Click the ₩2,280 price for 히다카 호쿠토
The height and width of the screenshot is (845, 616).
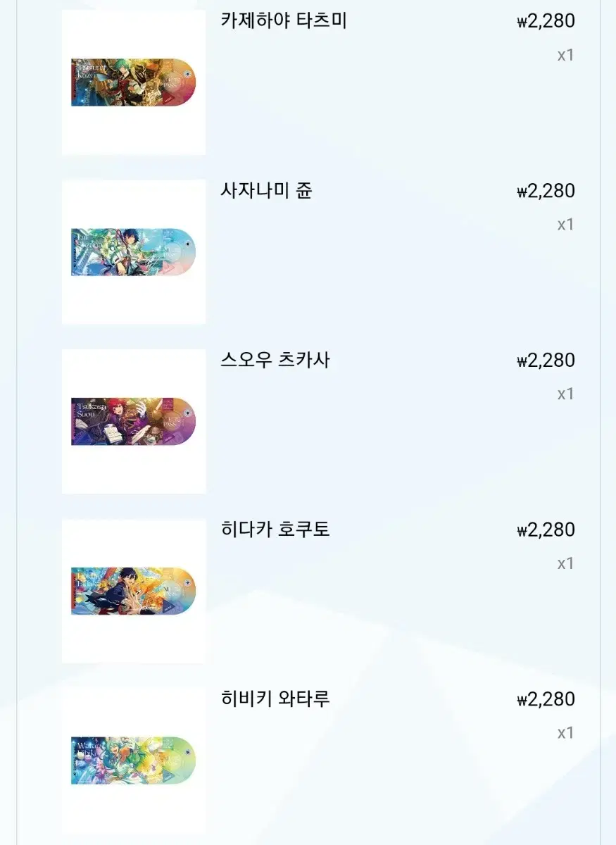[x=546, y=530]
